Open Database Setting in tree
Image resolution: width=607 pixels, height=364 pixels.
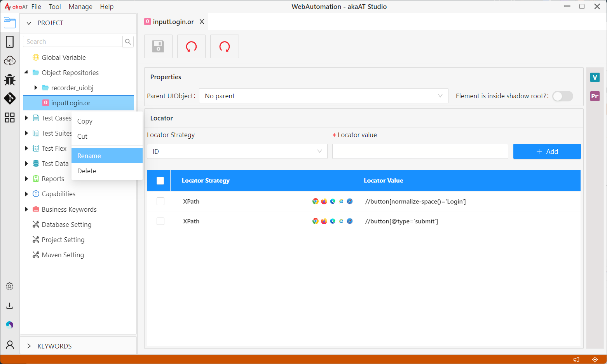point(66,225)
